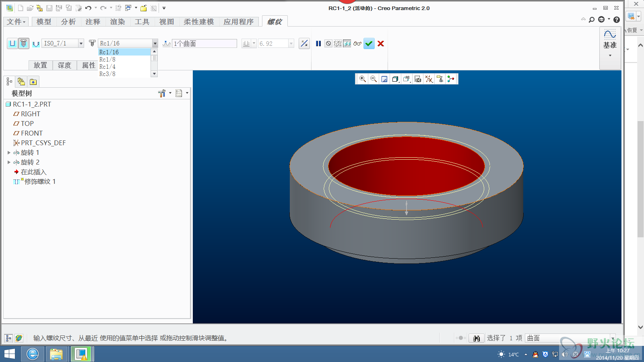Click the model tree tab icon
The height and width of the screenshot is (362, 644).
tap(9, 82)
